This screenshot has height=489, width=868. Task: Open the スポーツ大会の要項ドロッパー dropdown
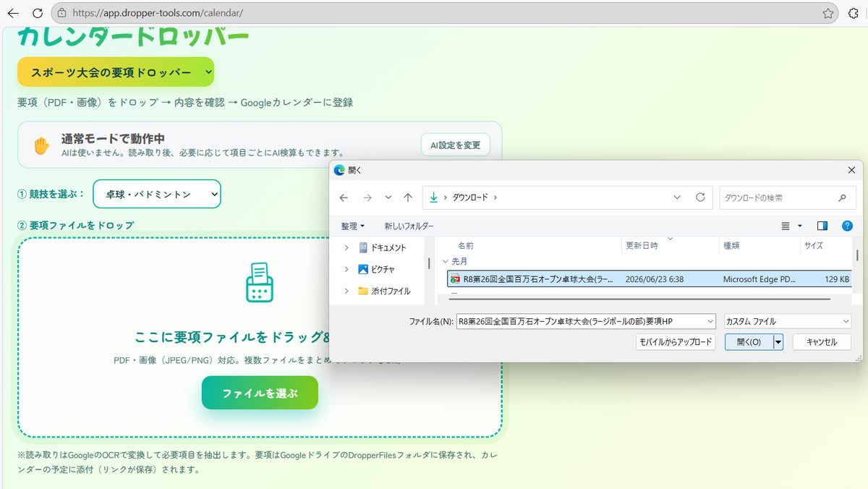pos(116,72)
